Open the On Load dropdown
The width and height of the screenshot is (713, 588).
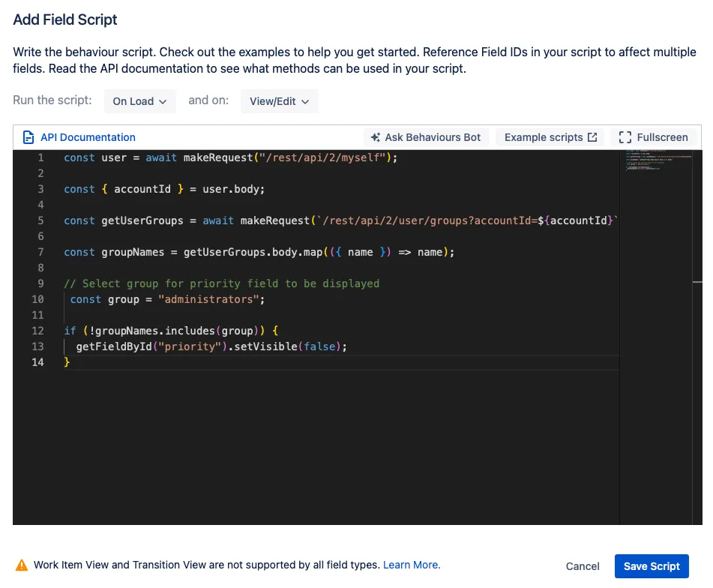[x=139, y=101]
